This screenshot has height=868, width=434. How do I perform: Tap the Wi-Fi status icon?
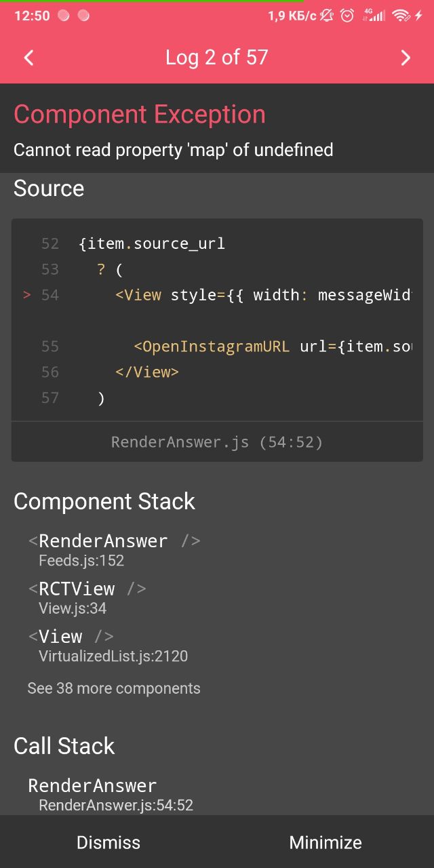[401, 16]
